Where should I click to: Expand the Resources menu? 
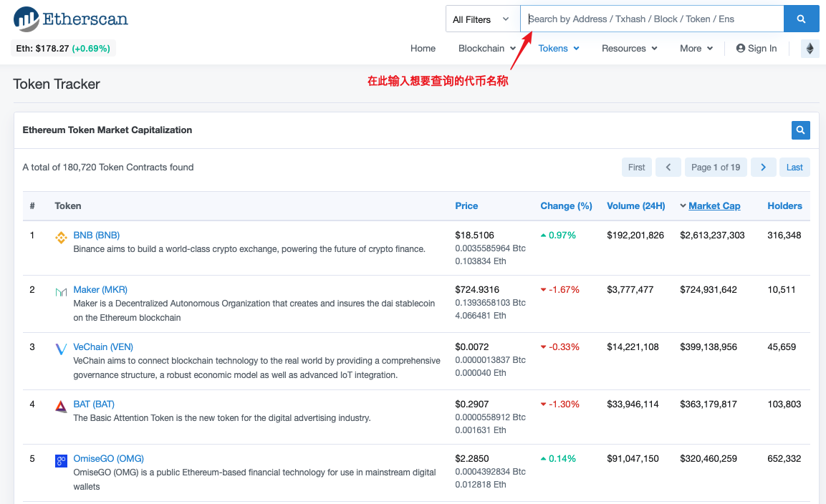629,49
